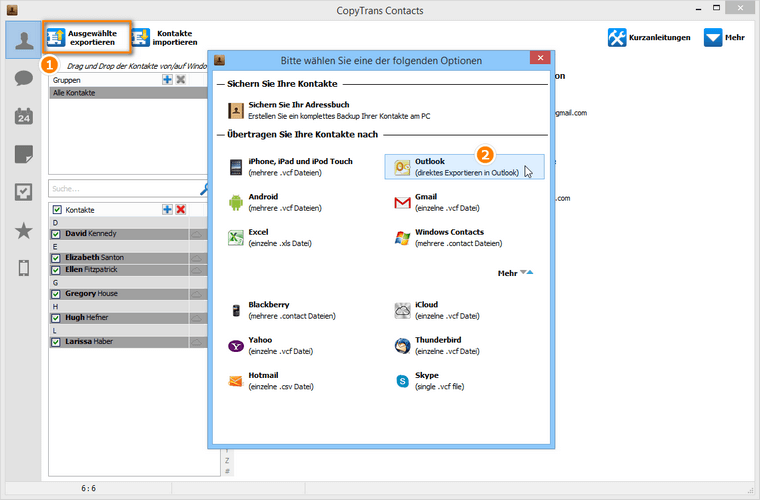Click the Hotmail envelope icon
The image size is (760, 500).
pos(236,381)
